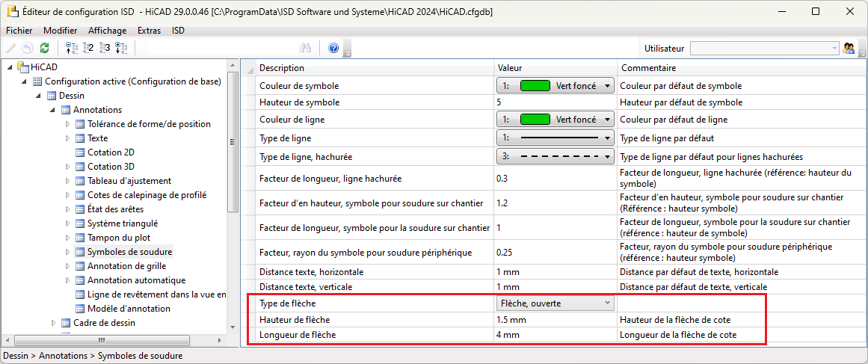Click the table icon beside Annotations
Viewport: 868px width, 364px height.
[x=66, y=110]
